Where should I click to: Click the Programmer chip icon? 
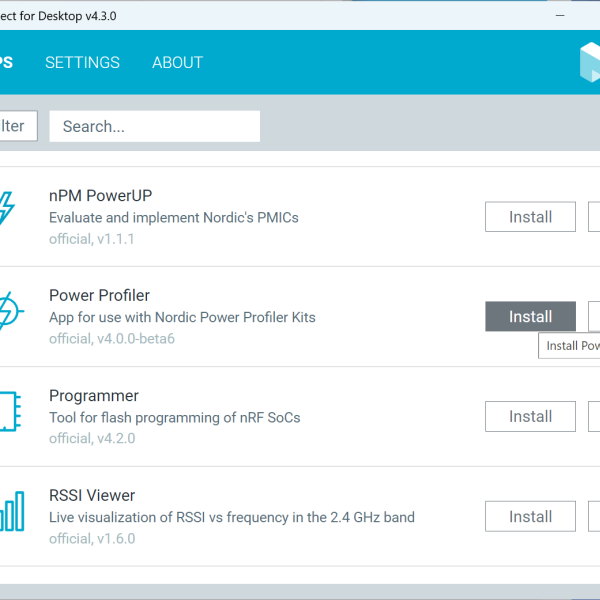click(x=10, y=411)
